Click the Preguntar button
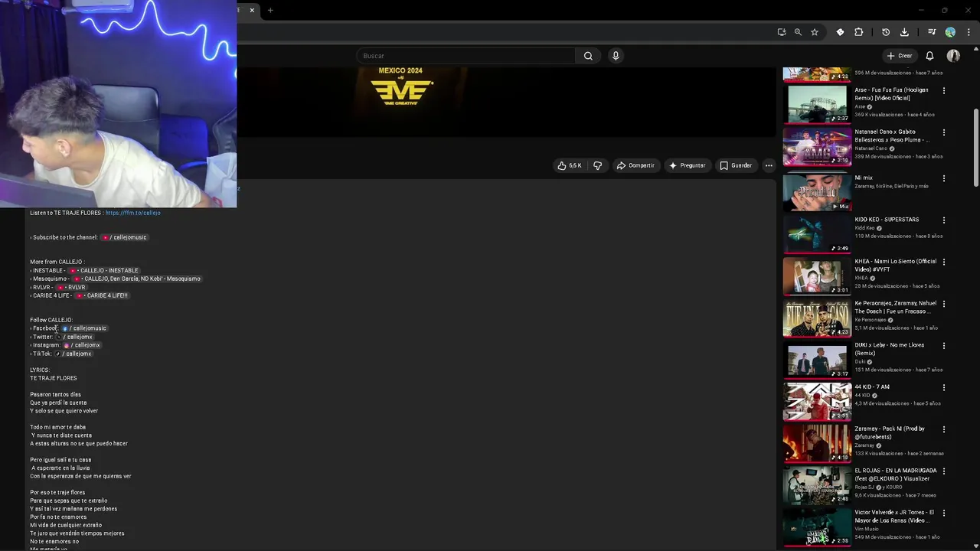This screenshot has height=551, width=980. 687,165
